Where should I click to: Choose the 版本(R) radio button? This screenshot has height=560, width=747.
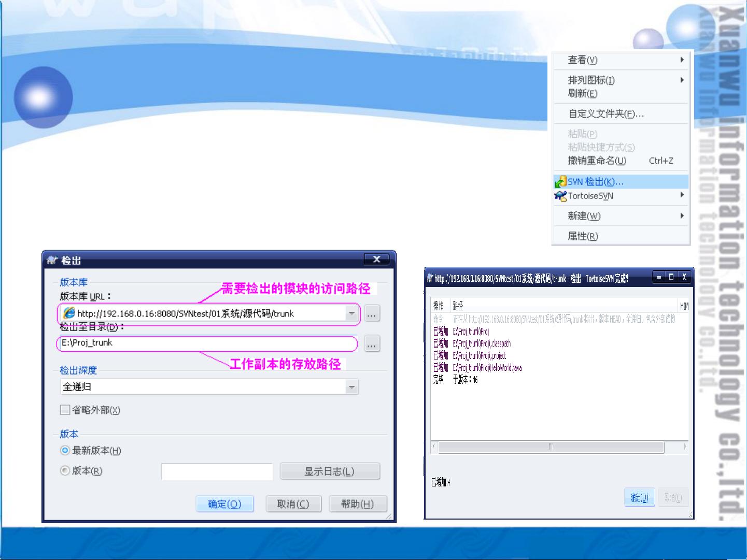[65, 471]
